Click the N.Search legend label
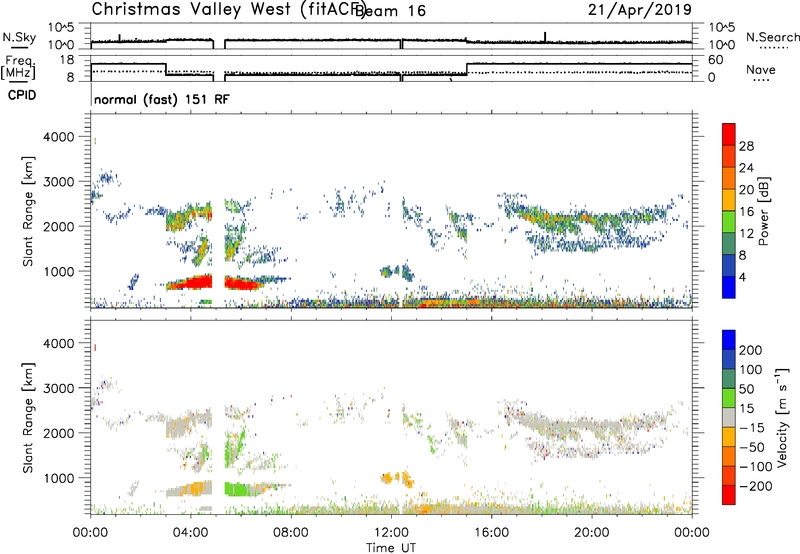This screenshot has width=800, height=554. (772, 37)
